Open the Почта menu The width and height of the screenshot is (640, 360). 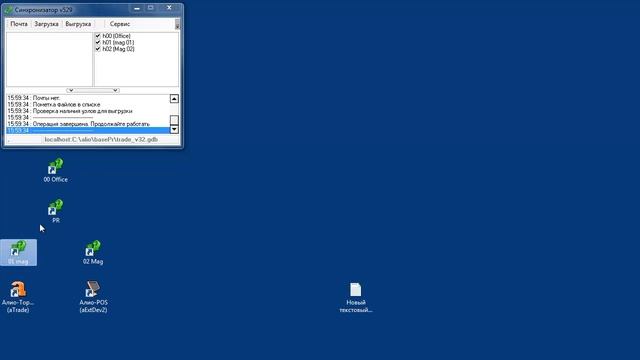tap(19, 24)
